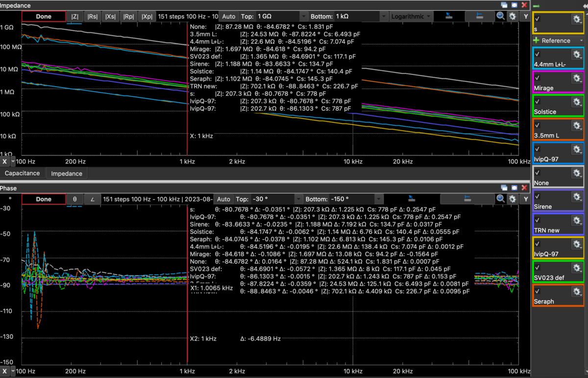This screenshot has height=378, width=588.
Task: Open gear settings for the Mirage channel
Action: point(577,78)
